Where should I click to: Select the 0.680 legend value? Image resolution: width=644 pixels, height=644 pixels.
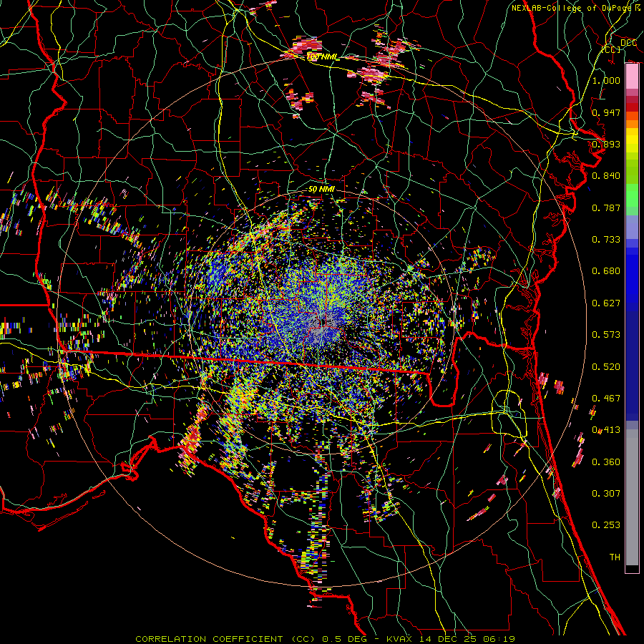(x=606, y=271)
